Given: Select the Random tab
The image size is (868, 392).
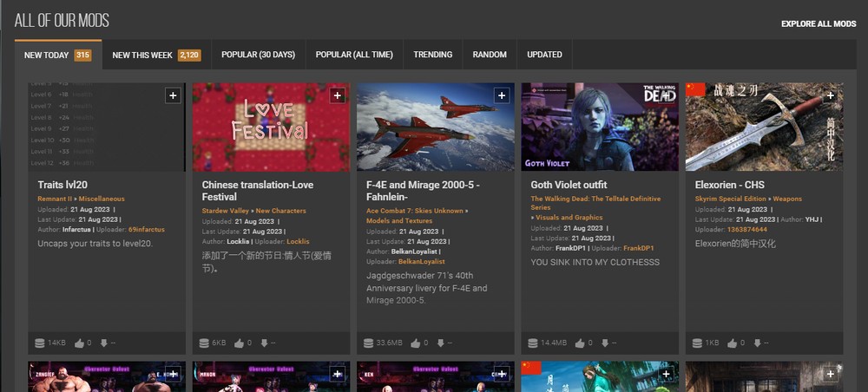Looking at the screenshot, I should coord(490,55).
